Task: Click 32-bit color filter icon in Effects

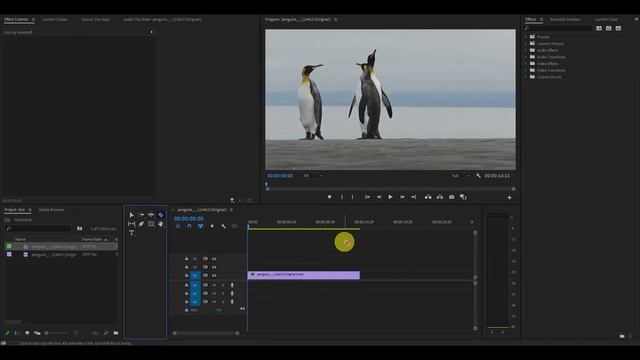Action: click(x=609, y=28)
